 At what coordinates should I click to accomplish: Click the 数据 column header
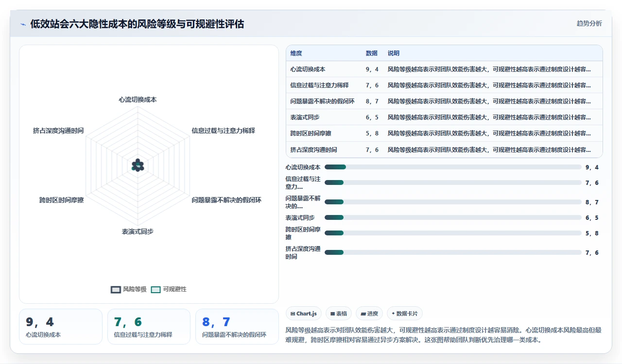pyautogui.click(x=372, y=53)
